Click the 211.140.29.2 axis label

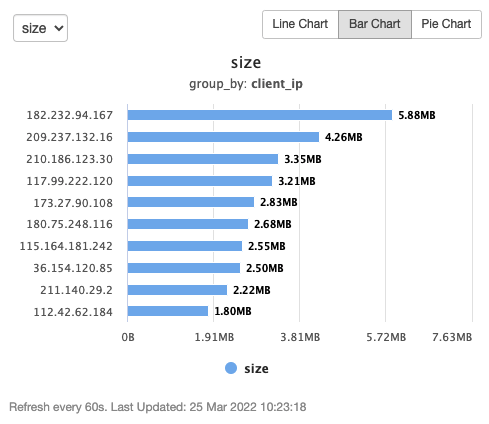pyautogui.click(x=77, y=290)
